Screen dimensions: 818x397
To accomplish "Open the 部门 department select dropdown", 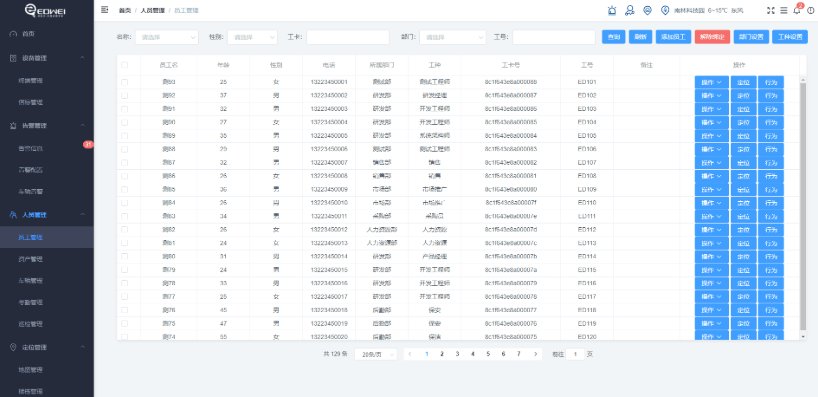I will 452,37.
